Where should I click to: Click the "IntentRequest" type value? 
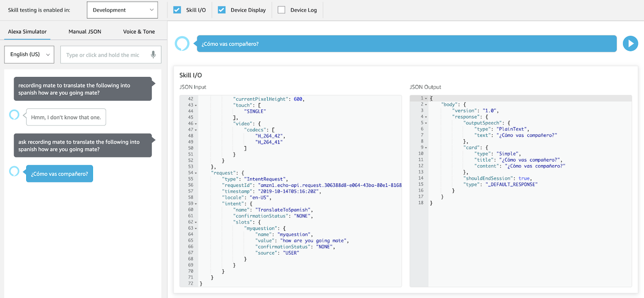click(265, 179)
